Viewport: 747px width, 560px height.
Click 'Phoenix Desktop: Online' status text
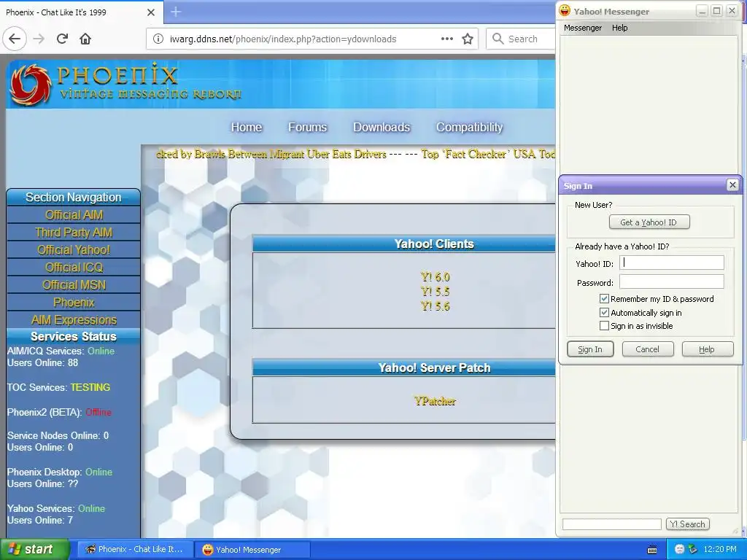[60, 472]
